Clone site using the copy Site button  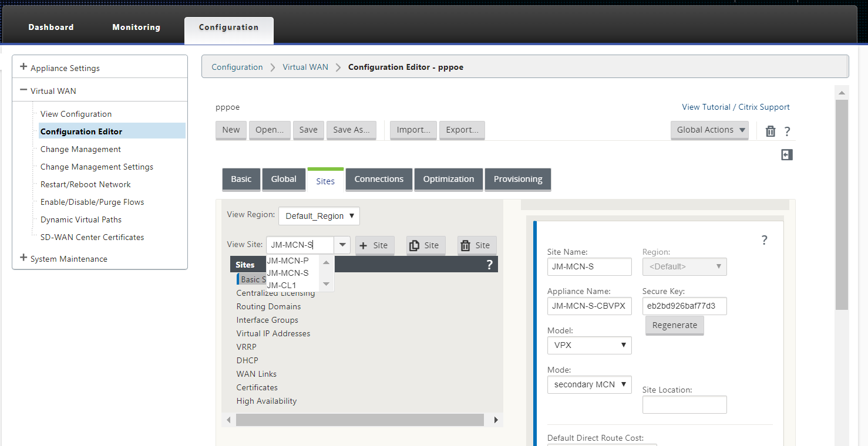pos(426,245)
